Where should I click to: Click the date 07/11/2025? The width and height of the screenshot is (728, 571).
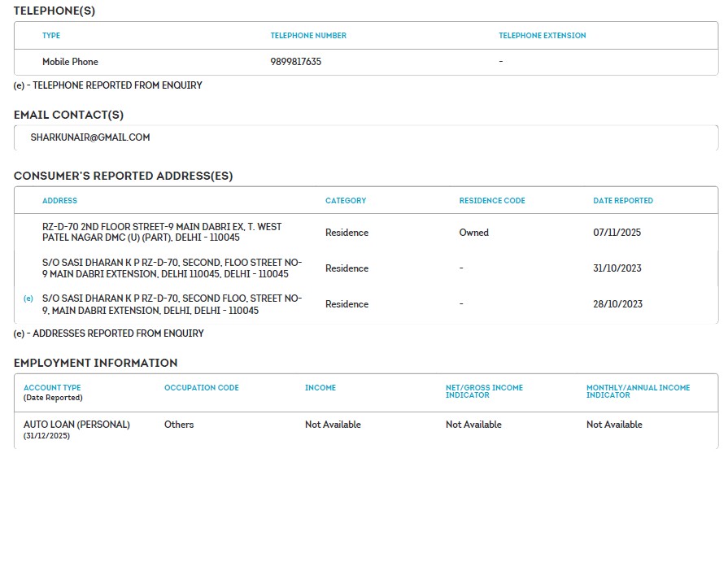tap(617, 233)
